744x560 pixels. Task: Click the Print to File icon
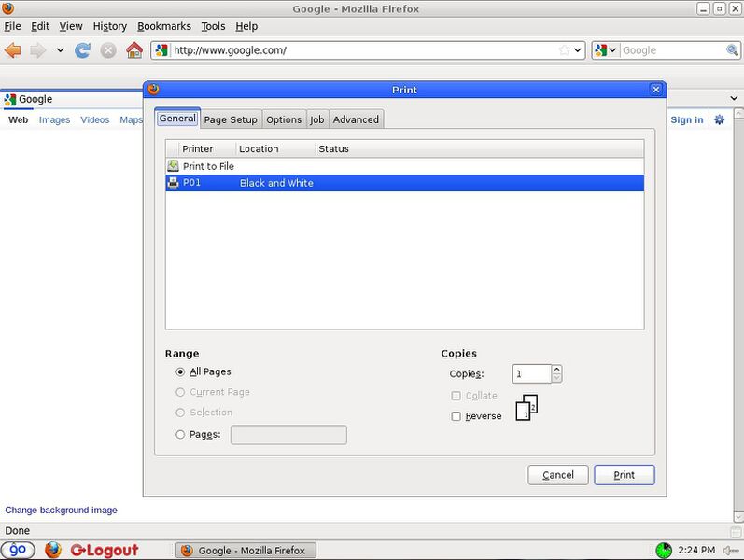coord(174,165)
